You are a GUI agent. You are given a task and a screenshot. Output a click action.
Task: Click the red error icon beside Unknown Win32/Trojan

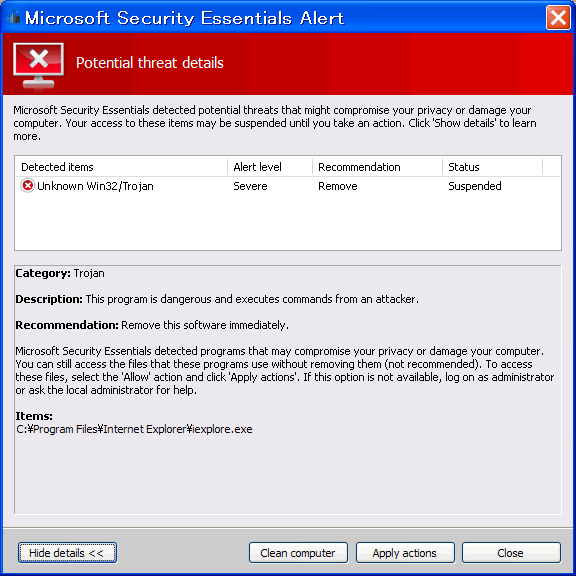click(28, 186)
